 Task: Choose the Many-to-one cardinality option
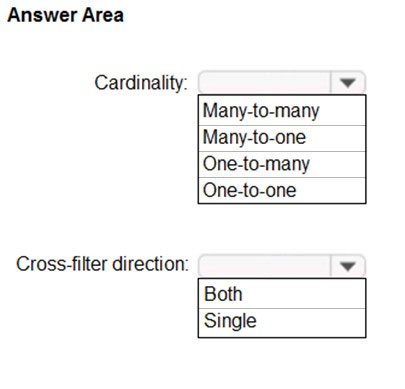pyautogui.click(x=282, y=138)
